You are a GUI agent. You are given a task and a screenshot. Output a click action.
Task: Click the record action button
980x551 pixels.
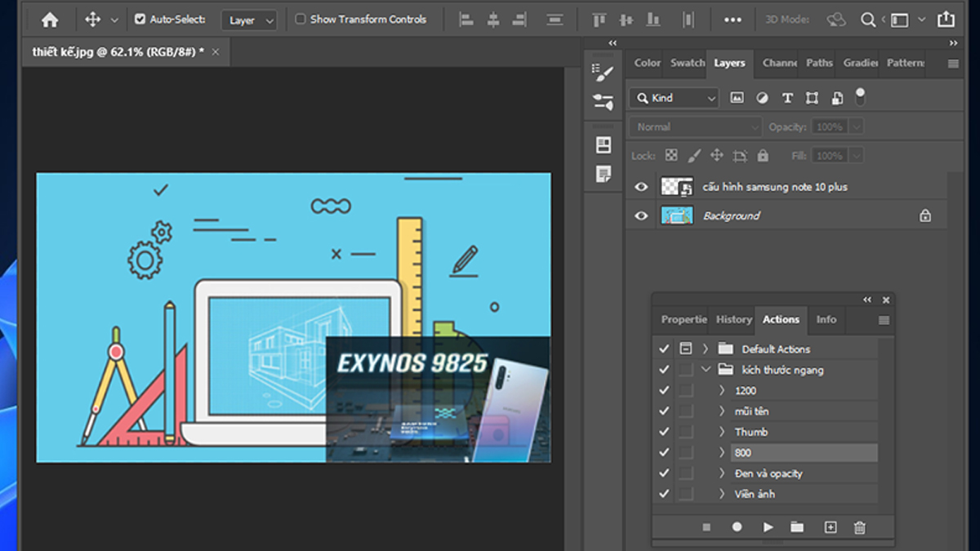(x=737, y=527)
